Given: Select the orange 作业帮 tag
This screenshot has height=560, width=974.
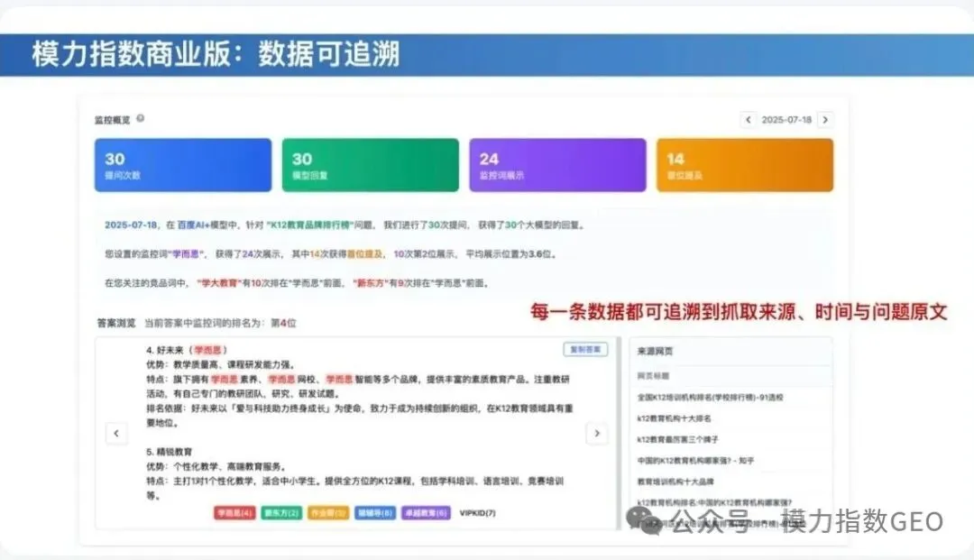Looking at the screenshot, I should [x=328, y=513].
